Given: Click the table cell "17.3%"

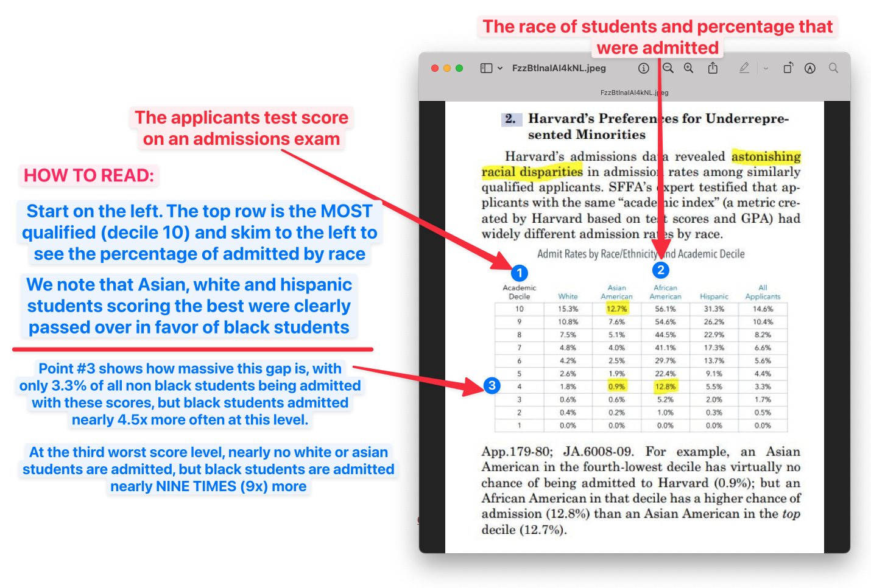Looking at the screenshot, I should 714,348.
